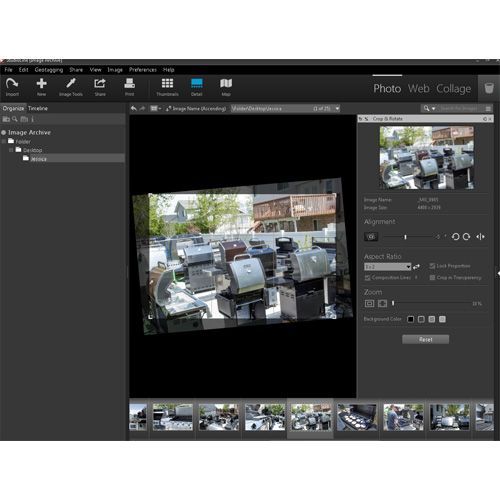Click the search icon in Organize panel

coord(15,119)
